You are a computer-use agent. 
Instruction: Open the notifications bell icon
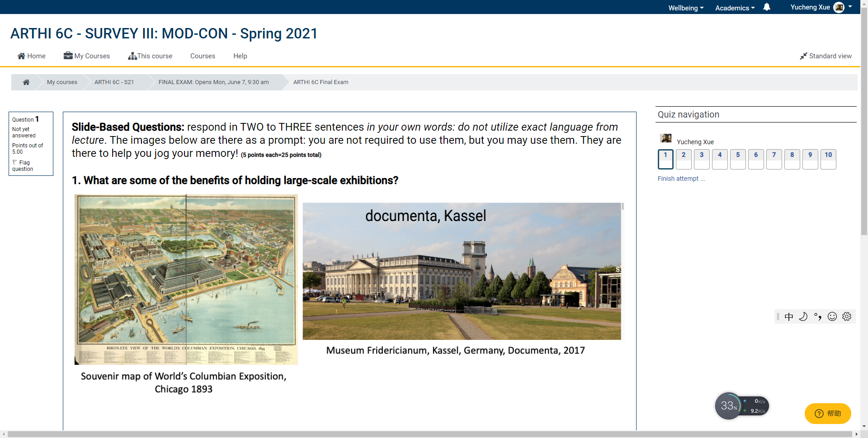pos(767,7)
